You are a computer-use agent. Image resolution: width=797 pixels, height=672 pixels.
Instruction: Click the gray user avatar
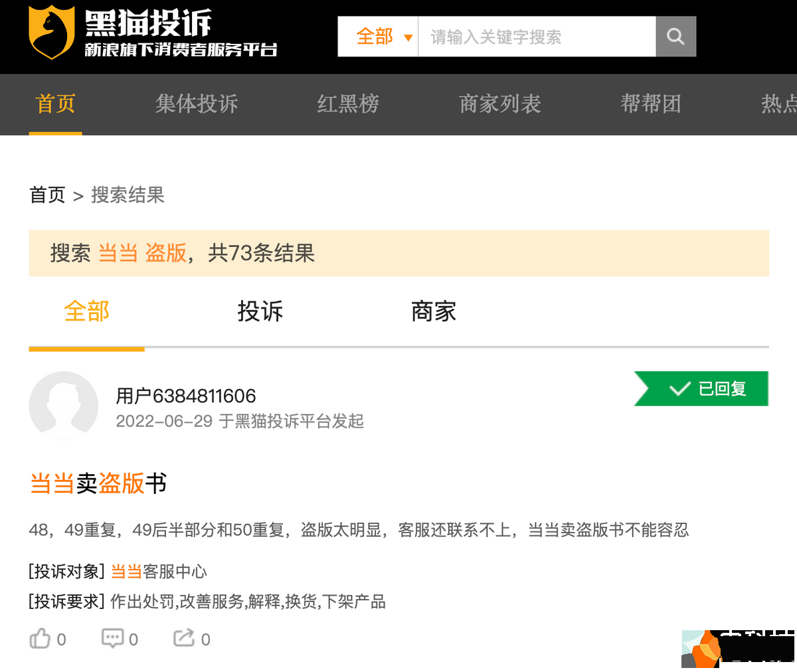(x=64, y=406)
